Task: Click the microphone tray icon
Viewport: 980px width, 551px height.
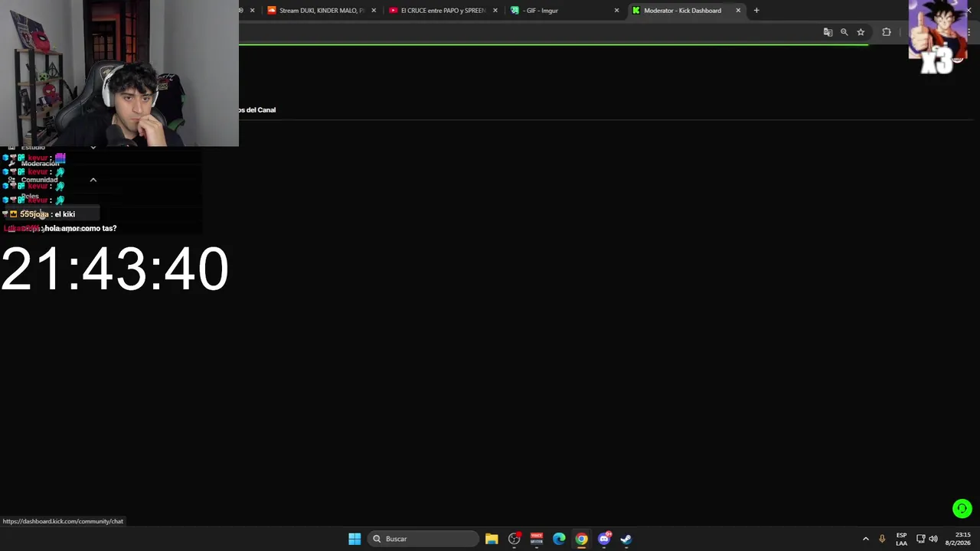Action: [882, 539]
